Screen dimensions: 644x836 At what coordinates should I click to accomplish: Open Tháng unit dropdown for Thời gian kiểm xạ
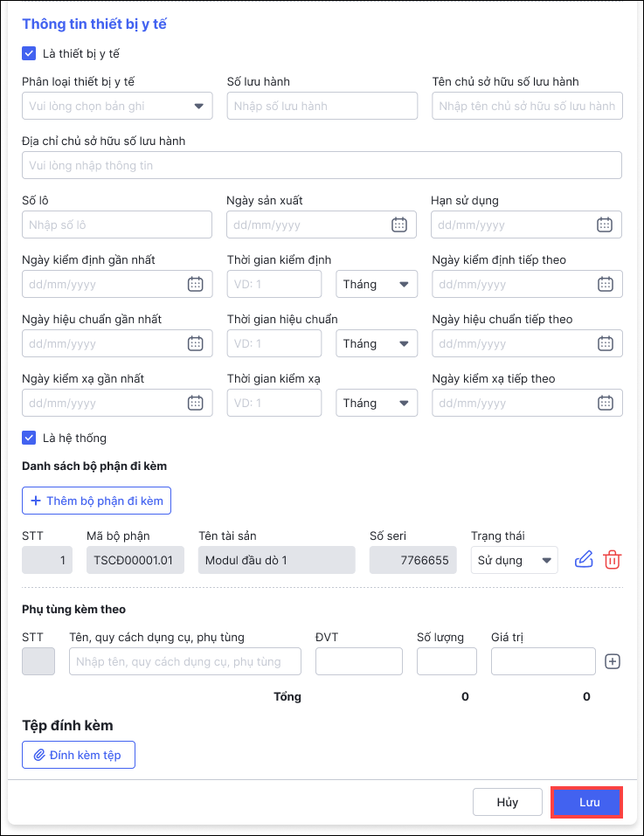(x=377, y=403)
